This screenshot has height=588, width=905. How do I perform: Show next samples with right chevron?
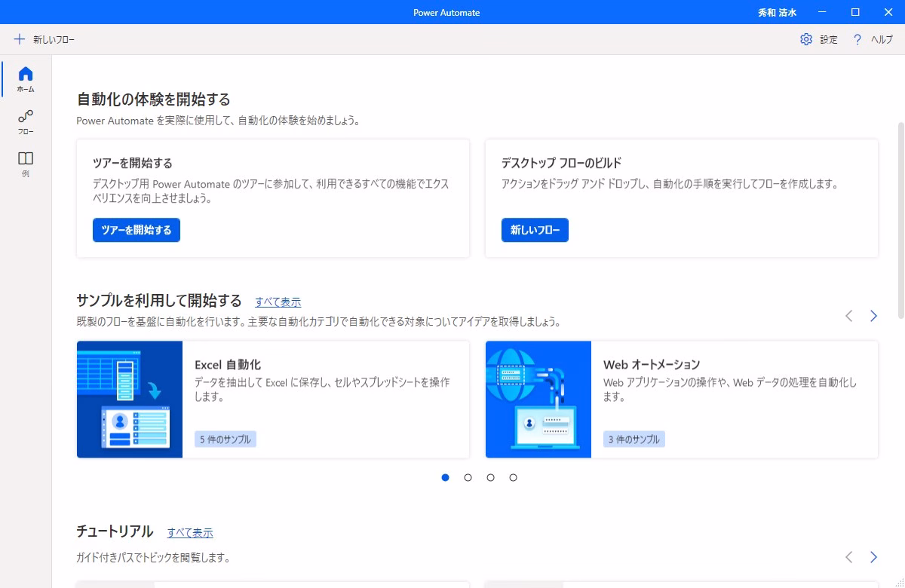[x=873, y=316]
